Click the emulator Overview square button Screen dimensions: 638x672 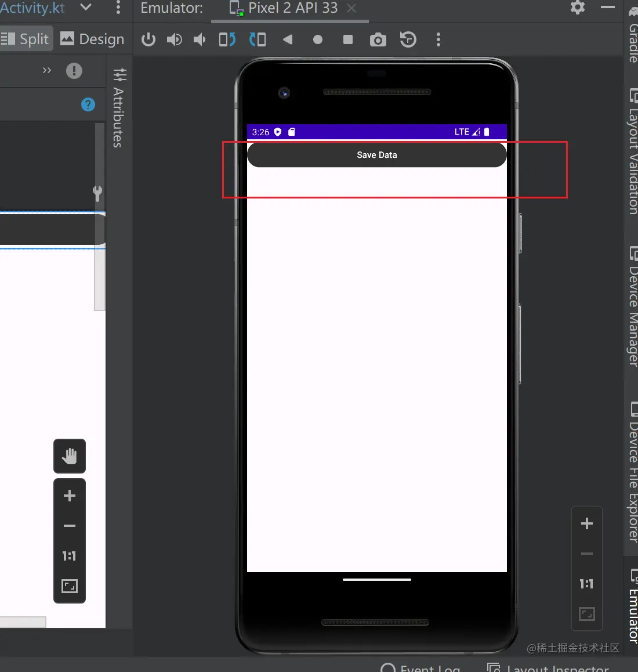(x=348, y=39)
